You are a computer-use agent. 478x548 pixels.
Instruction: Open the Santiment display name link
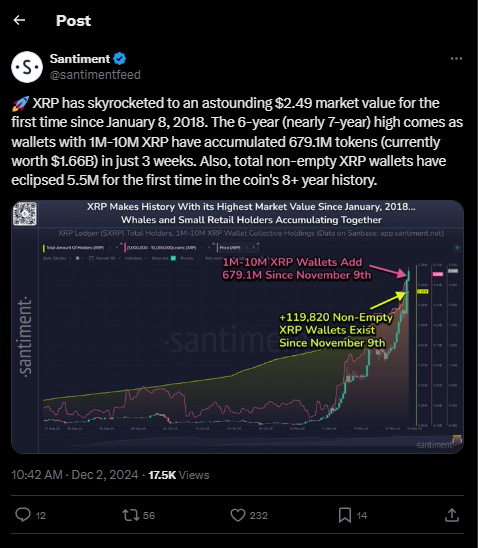(x=80, y=59)
